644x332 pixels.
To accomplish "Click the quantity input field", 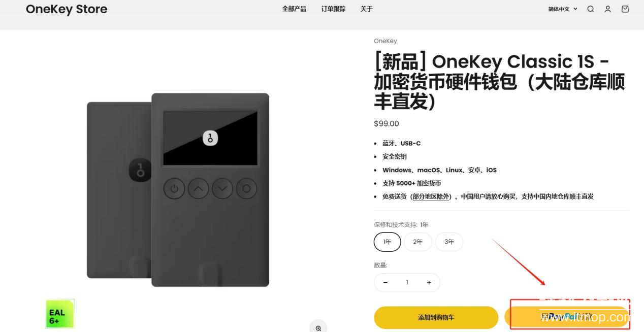I will coord(407,283).
